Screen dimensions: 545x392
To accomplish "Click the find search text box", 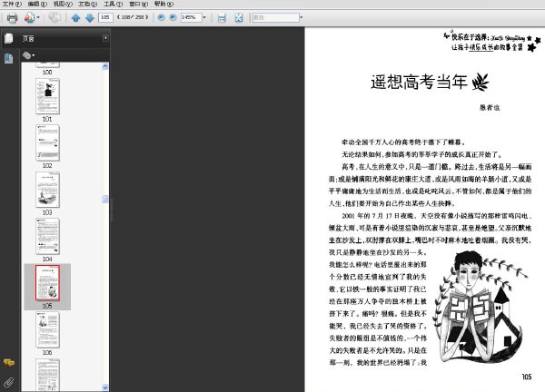I will (x=275, y=17).
